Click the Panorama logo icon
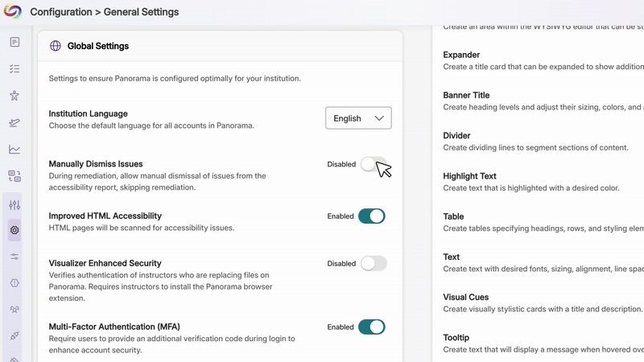Screen dimensions: 644x362 pyautogui.click(x=13, y=11)
